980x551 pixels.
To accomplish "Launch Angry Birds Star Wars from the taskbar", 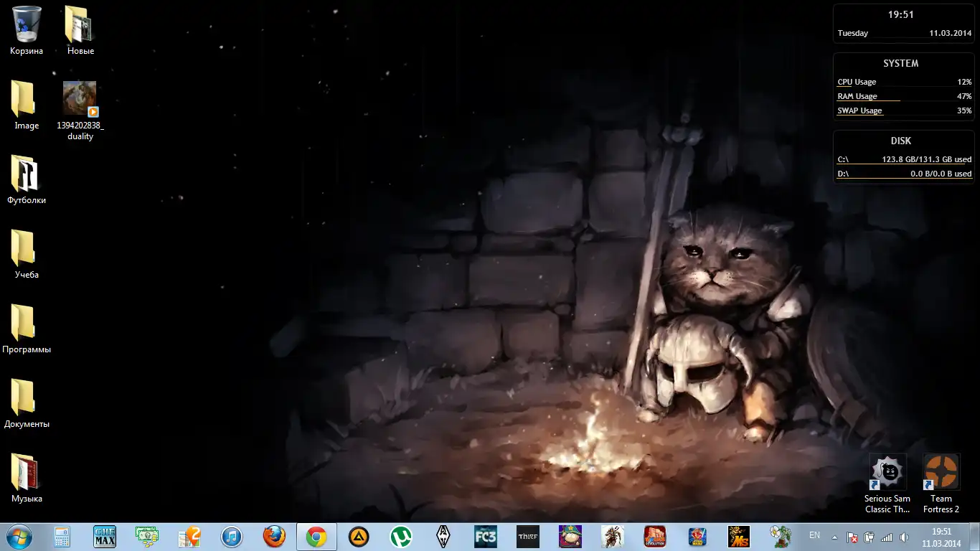I will (697, 537).
